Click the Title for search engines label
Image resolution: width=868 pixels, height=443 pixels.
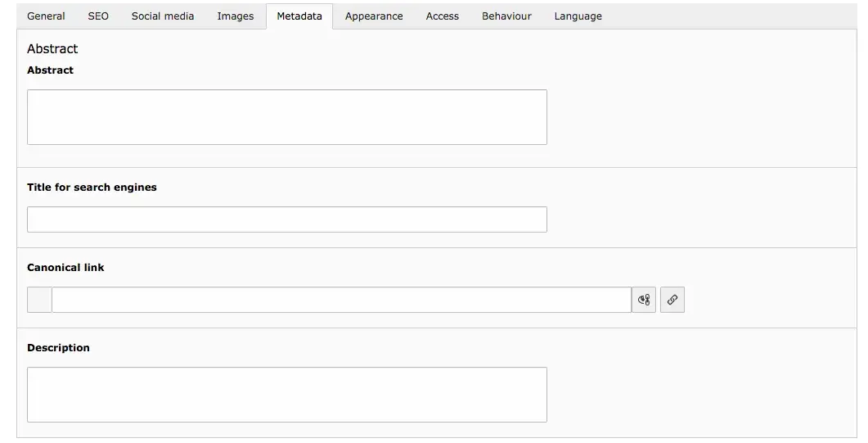click(x=92, y=188)
